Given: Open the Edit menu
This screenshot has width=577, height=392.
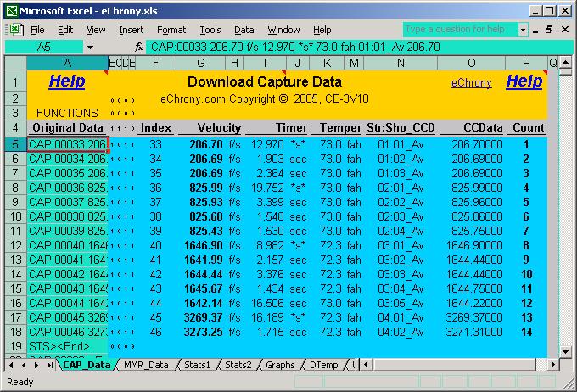Looking at the screenshot, I should click(x=65, y=30).
